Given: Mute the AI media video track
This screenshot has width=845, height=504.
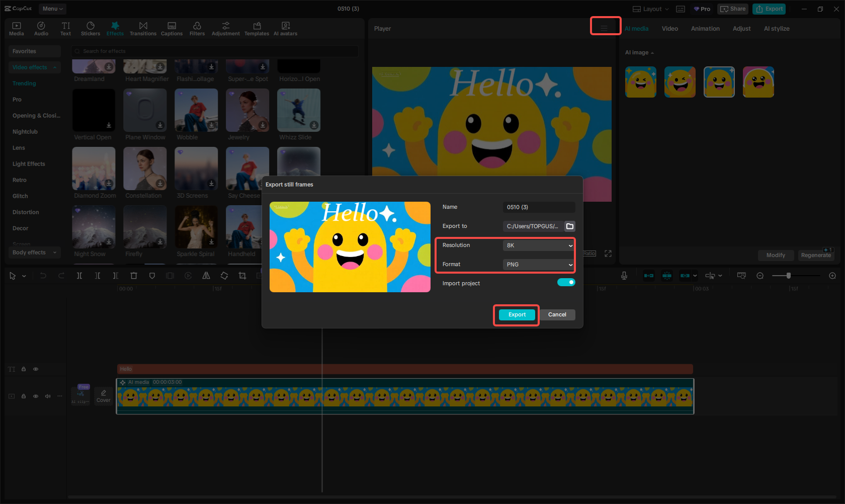Looking at the screenshot, I should 48,396.
